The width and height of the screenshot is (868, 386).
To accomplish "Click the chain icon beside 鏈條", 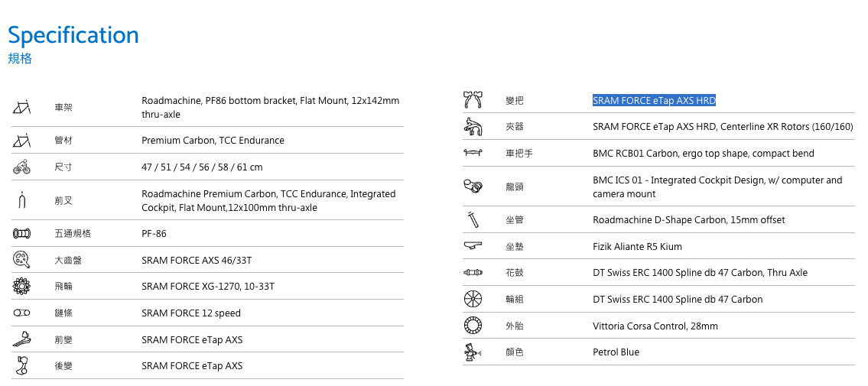I will pos(21,313).
